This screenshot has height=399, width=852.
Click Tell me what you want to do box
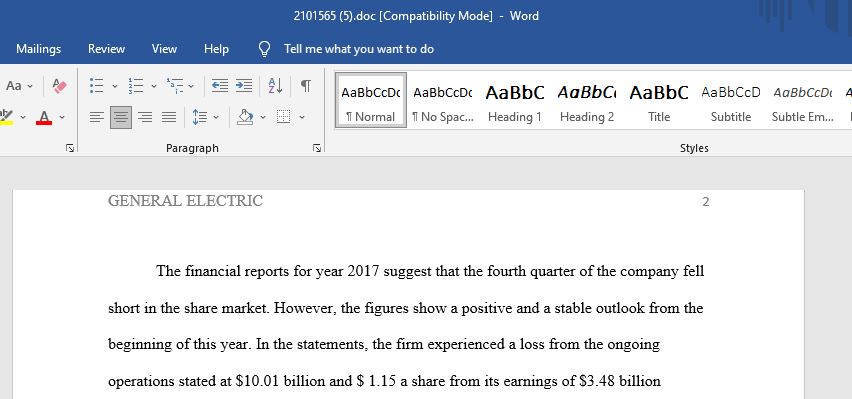click(359, 49)
